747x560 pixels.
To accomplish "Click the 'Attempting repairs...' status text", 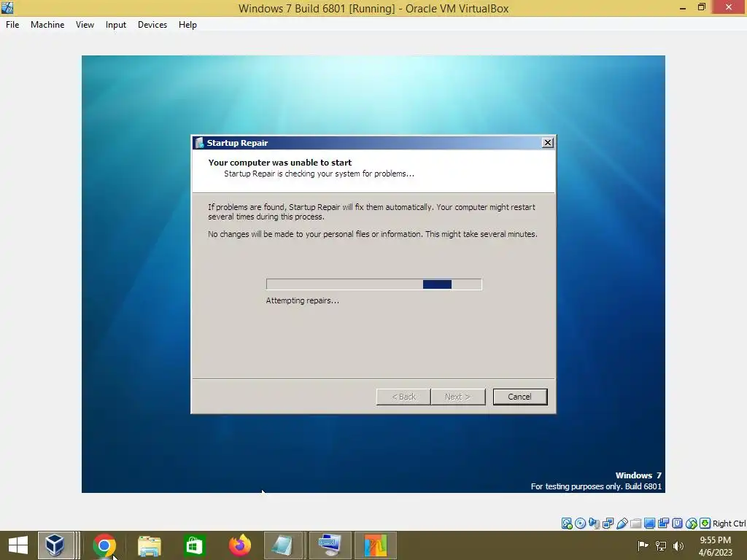I will (303, 300).
